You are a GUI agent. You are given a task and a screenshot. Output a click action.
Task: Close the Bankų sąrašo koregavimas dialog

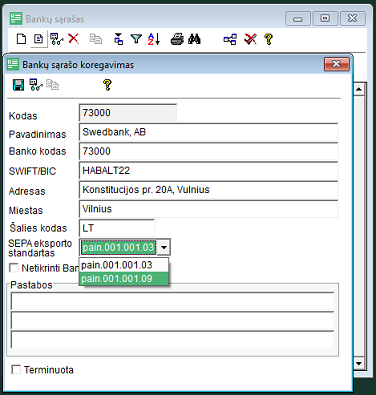(337, 64)
